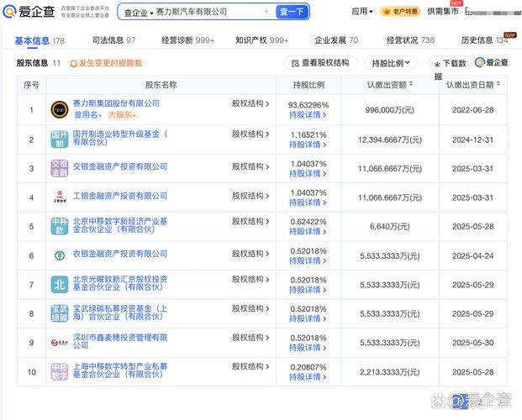
Task: Open the 应用 dropdown menu
Action: [362, 12]
